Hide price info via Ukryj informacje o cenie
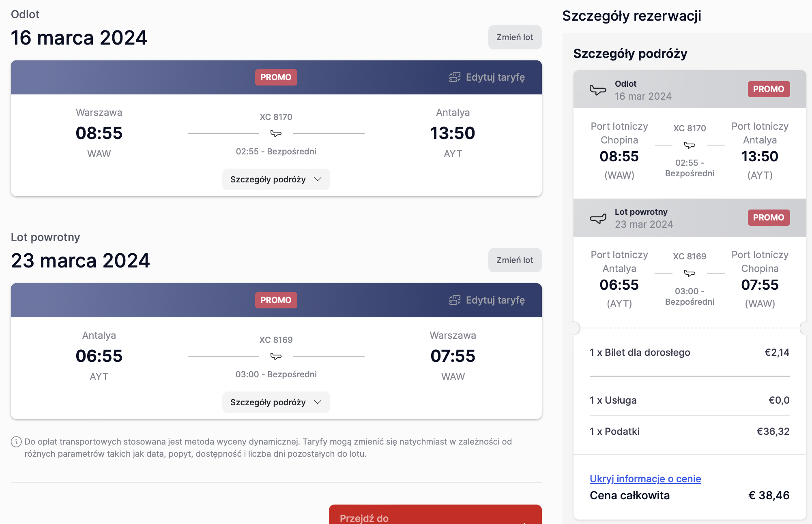The width and height of the screenshot is (812, 524). (645, 479)
